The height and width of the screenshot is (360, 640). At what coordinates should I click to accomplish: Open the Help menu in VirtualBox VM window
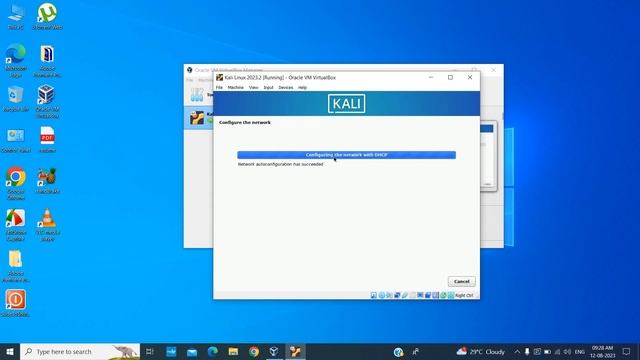[302, 87]
